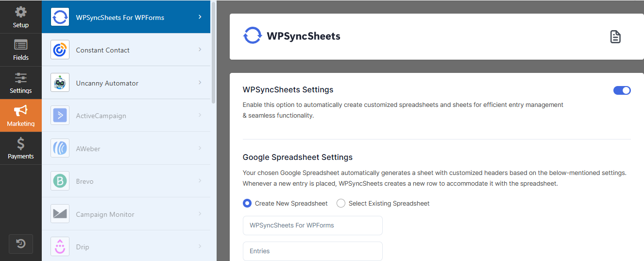
Task: Select the Select Existing Spreadsheet radio
Action: (x=341, y=203)
